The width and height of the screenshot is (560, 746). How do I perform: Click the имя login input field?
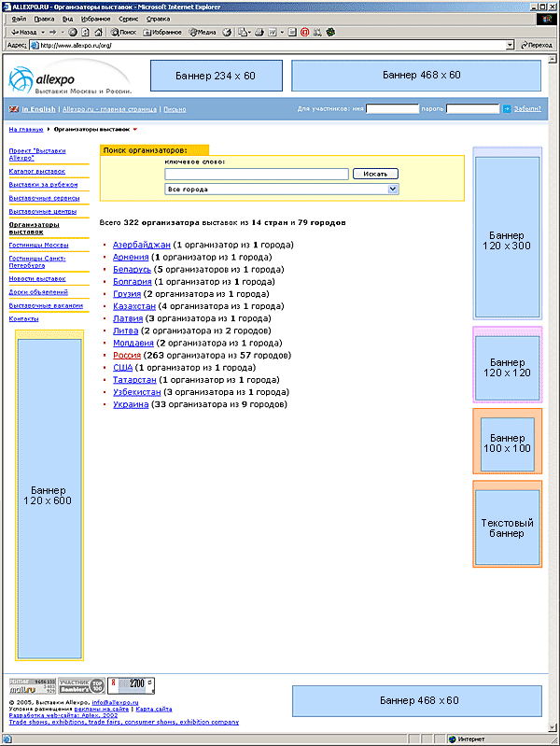click(392, 109)
